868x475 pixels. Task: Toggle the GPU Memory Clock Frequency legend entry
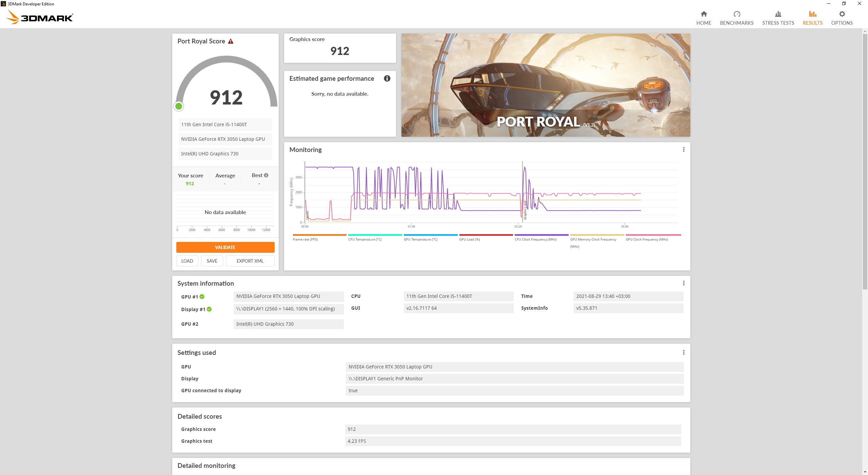(x=597, y=241)
